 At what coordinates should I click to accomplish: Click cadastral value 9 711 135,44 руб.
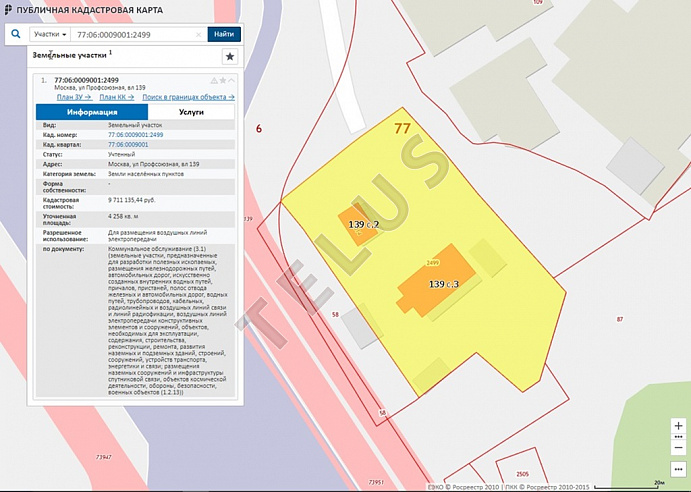(x=132, y=200)
